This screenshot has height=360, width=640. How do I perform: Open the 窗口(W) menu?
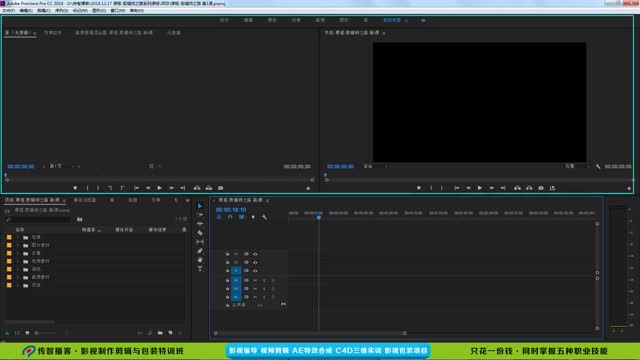click(118, 11)
